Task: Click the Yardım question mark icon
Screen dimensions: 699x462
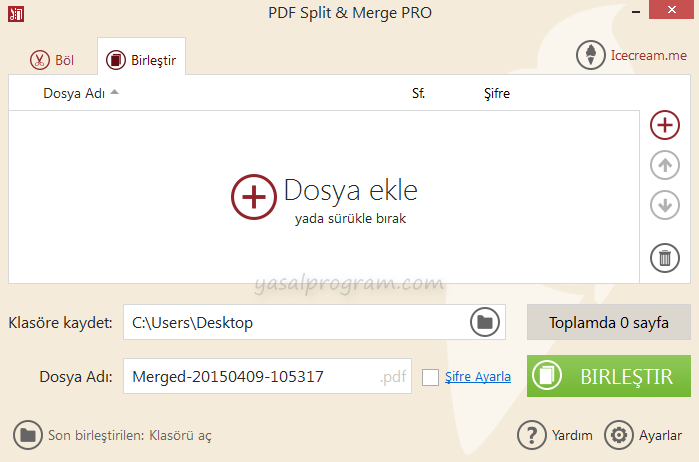Action: [530, 435]
